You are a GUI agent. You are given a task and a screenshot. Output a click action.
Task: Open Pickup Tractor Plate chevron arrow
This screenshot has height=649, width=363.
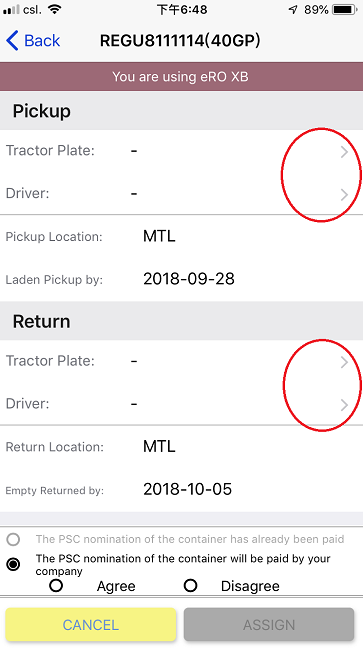pos(344,152)
